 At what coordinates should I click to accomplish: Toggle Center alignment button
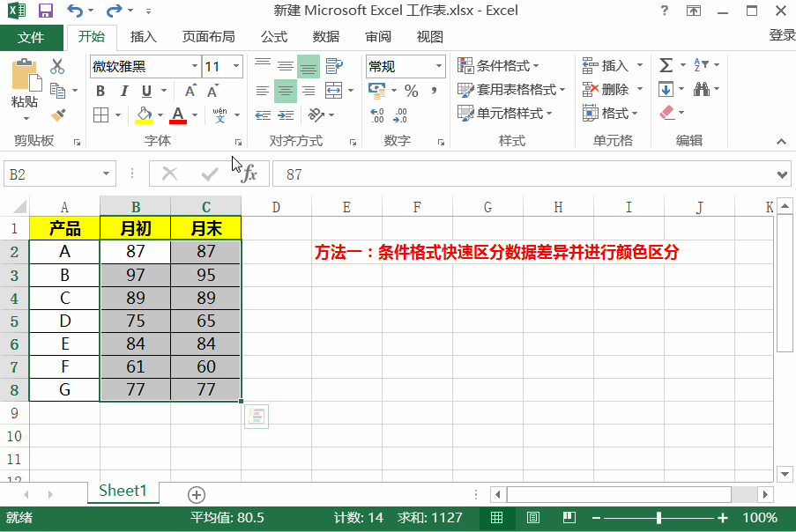286,91
